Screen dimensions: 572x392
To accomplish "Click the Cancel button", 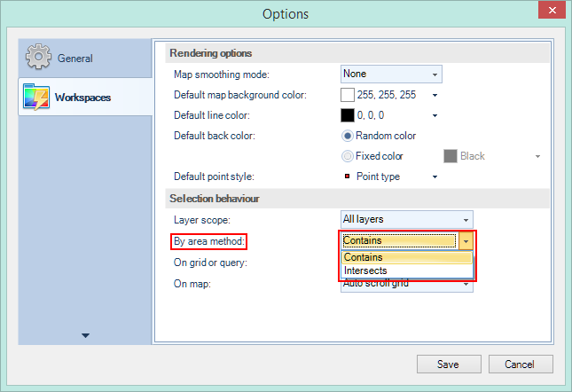I will click(519, 365).
